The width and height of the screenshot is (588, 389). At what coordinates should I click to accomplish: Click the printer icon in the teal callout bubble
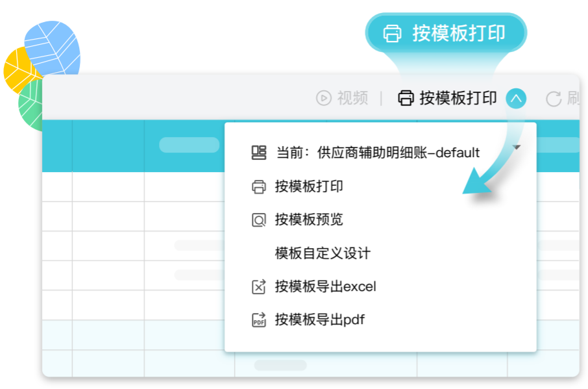[392, 33]
